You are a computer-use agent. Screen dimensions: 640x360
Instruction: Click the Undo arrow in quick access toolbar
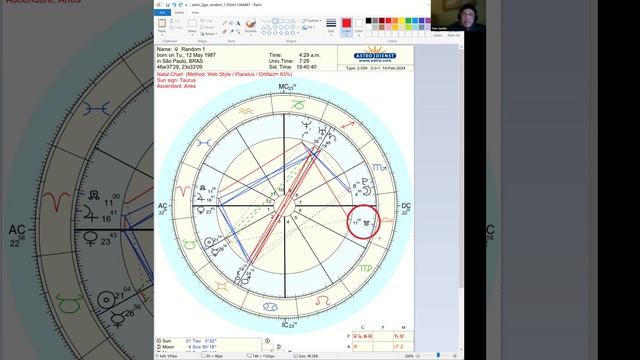click(175, 5)
